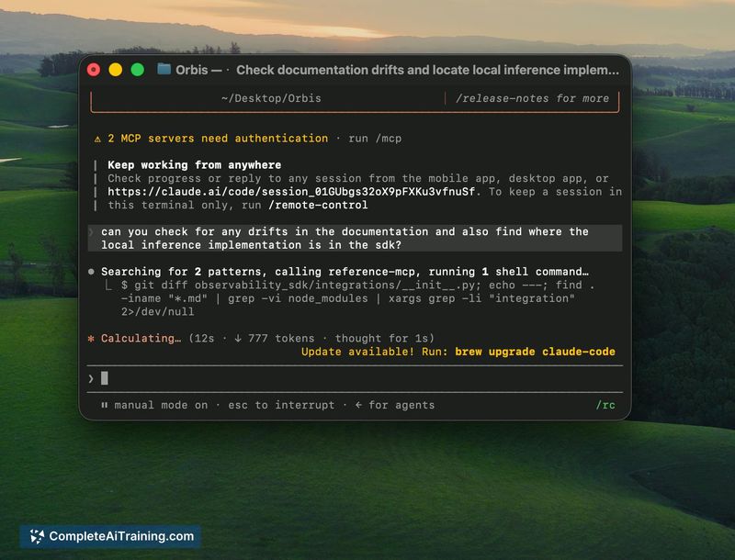Click 'esc to interrupt' hint

pyautogui.click(x=281, y=405)
